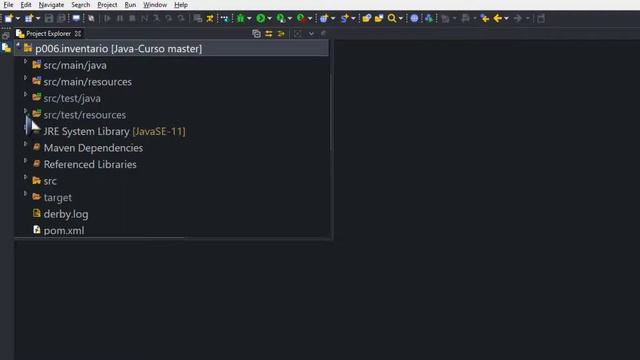640x360 pixels.
Task: Expand the Referenced Libraries node
Action: point(25,160)
